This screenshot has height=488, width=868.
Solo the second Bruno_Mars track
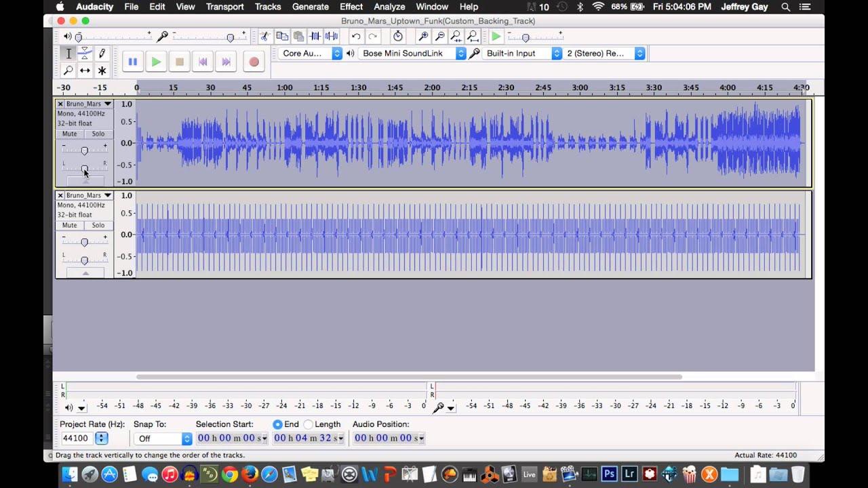click(98, 226)
